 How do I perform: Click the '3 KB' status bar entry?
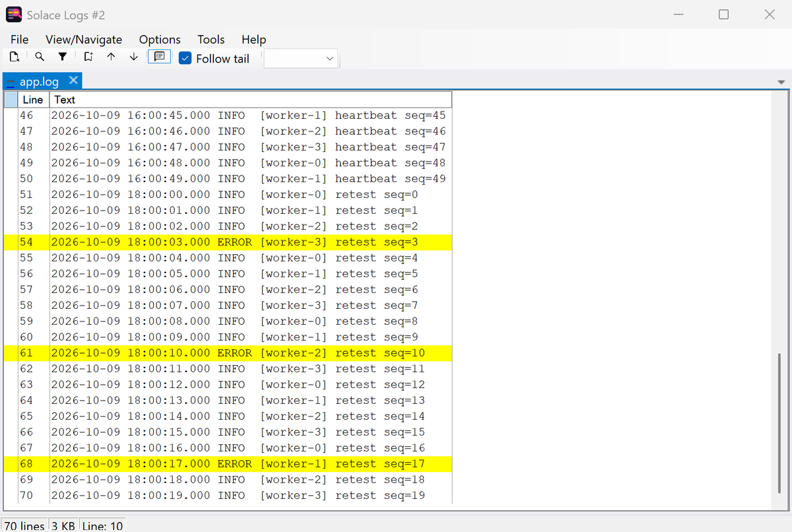click(63, 526)
